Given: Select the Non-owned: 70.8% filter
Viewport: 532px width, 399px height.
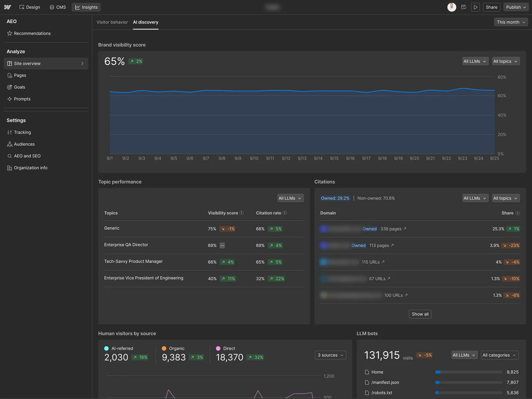Looking at the screenshot, I should point(376,198).
